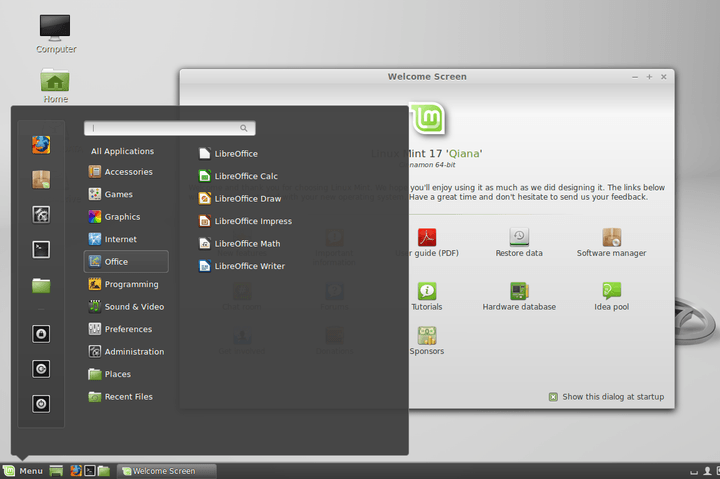Open Hardware database in Welcome Screen
Screen dimensions: 720x479
[519, 297]
